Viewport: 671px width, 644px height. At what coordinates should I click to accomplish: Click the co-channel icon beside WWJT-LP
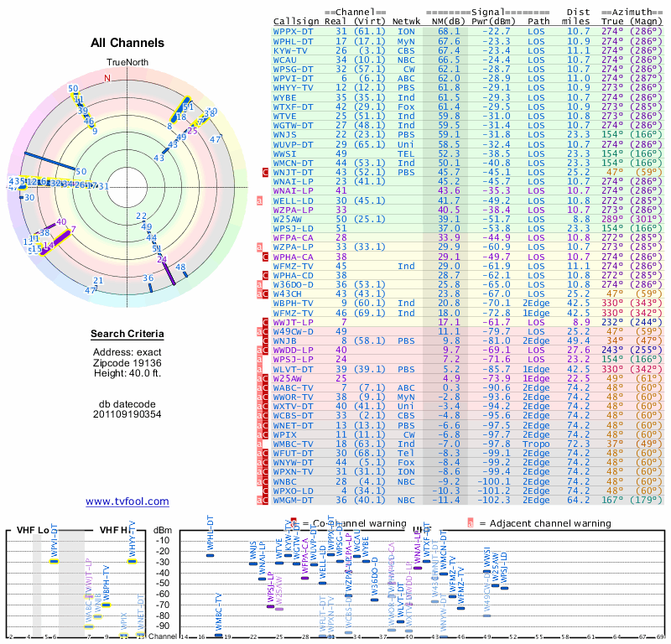(265, 322)
